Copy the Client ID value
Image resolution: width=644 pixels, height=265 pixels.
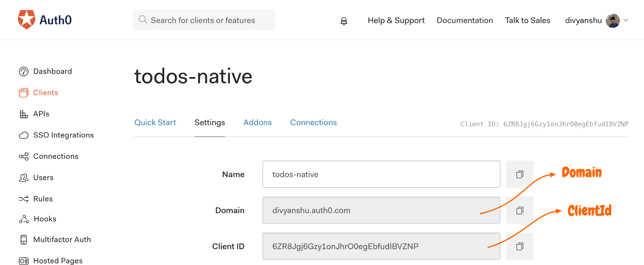520,247
